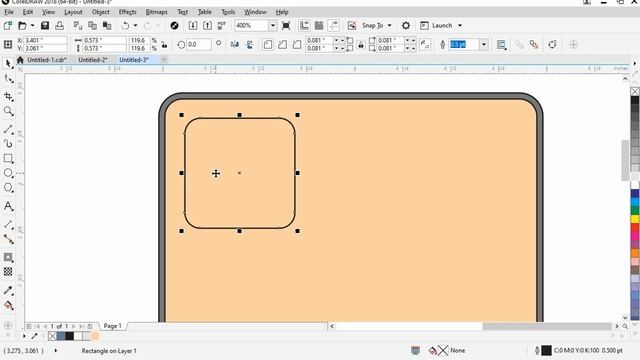Expand the status bar info arrow

click(56, 351)
